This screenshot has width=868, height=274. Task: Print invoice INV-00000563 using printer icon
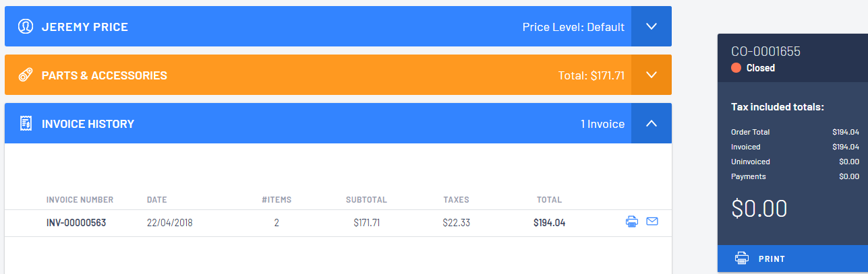tap(632, 221)
